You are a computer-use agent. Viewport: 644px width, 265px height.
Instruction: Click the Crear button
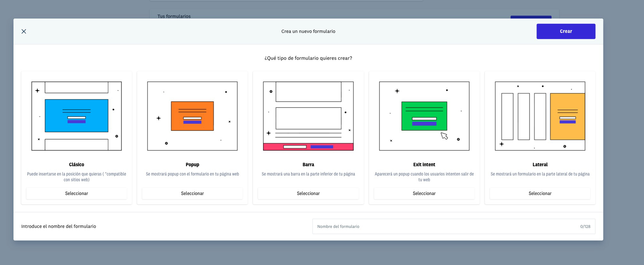click(x=566, y=31)
